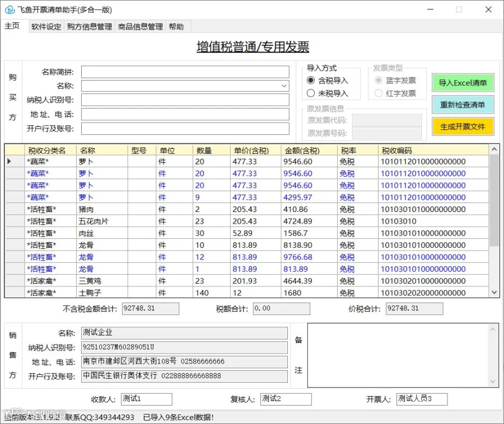Click the 备注 box scroll up arrow

[493, 329]
